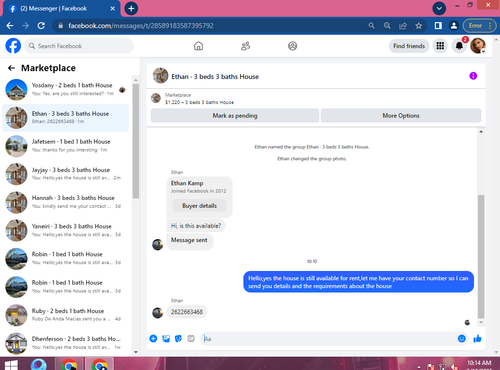Viewport: 500px width, 370px height.
Task: Click the Mark as pending button
Action: 235,116
